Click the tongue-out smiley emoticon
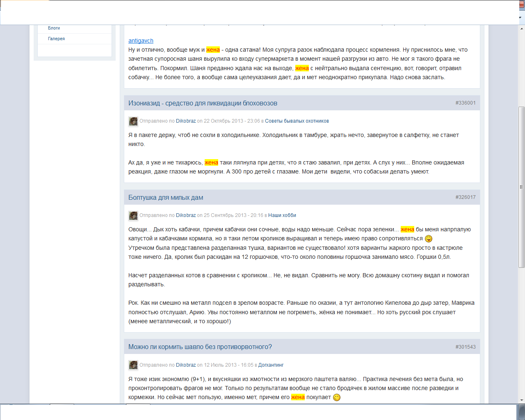525x420 pixels. coord(429,239)
